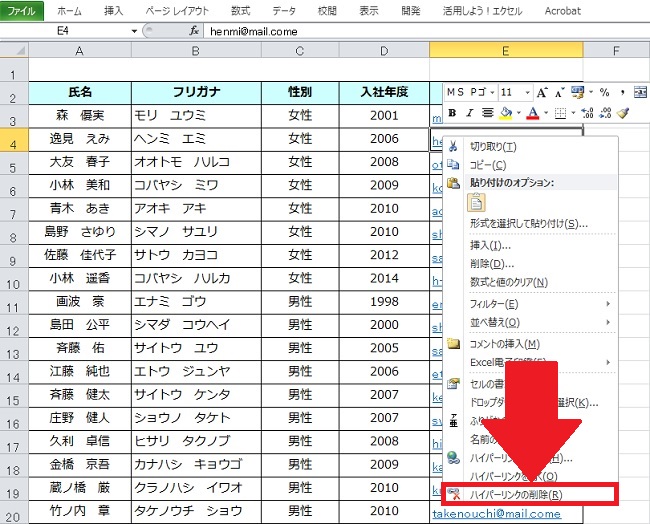Click the formula bar showing henmi@mail.come
The image size is (650, 524).
pos(400,31)
